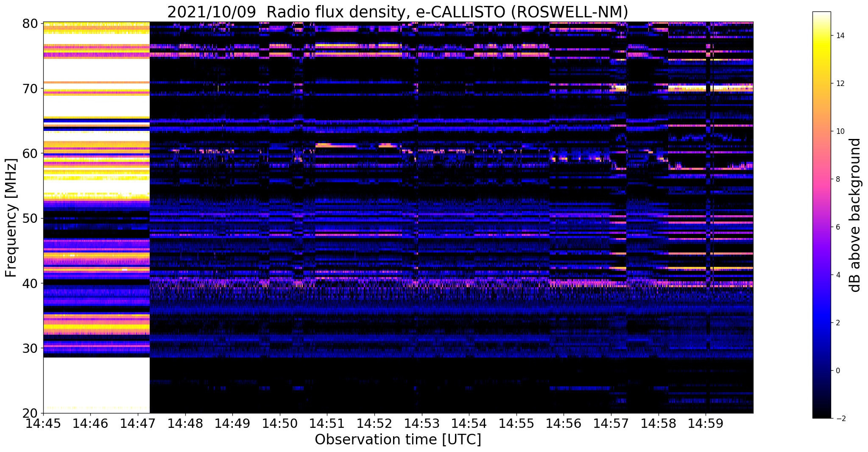Click the 14:58 time tick label
This screenshot has height=452, width=868.
[x=659, y=423]
